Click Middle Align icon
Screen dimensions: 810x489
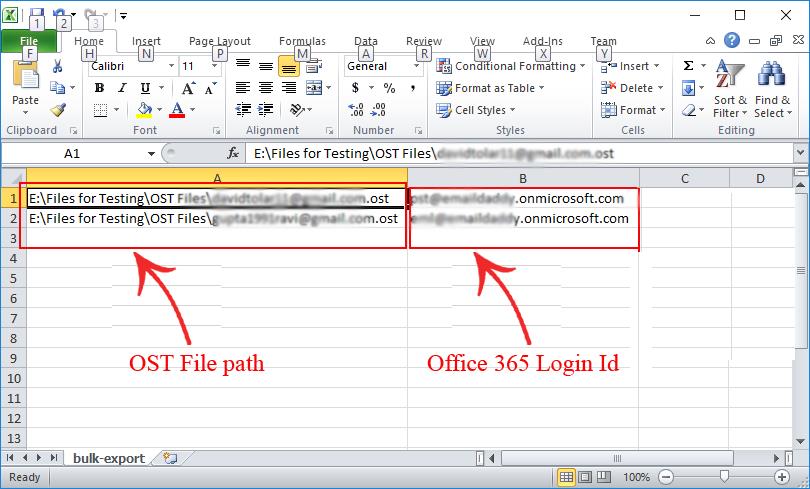pyautogui.click(x=266, y=66)
